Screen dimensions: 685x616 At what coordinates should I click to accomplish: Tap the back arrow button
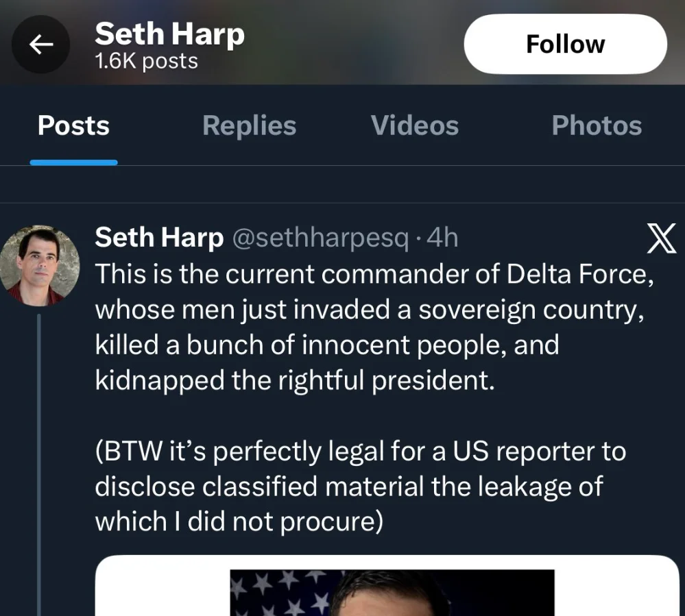tap(41, 45)
